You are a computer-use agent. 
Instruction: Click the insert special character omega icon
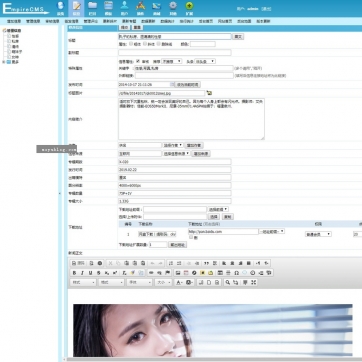click(236, 273)
